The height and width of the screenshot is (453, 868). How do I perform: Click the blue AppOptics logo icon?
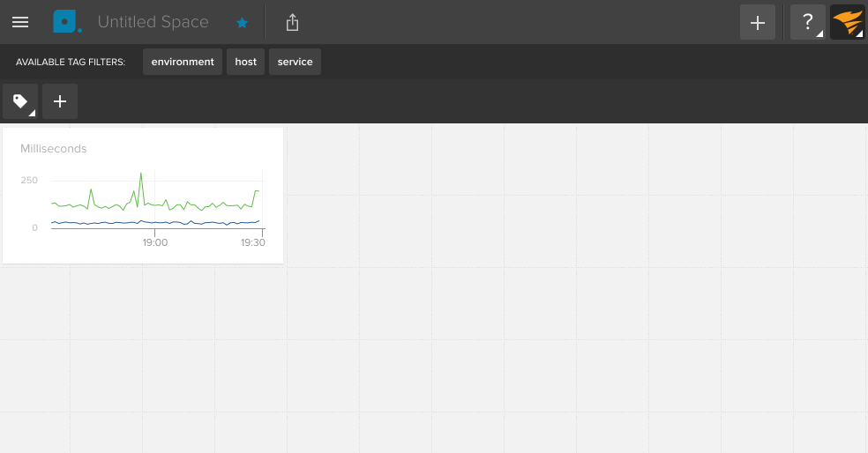point(66,22)
